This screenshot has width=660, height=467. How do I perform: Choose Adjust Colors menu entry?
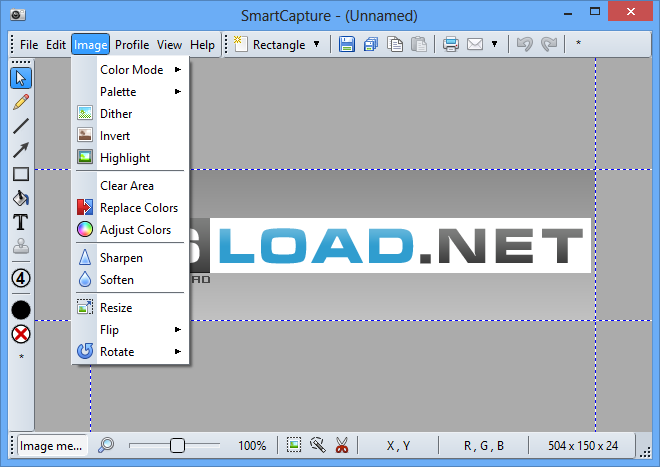(x=130, y=230)
